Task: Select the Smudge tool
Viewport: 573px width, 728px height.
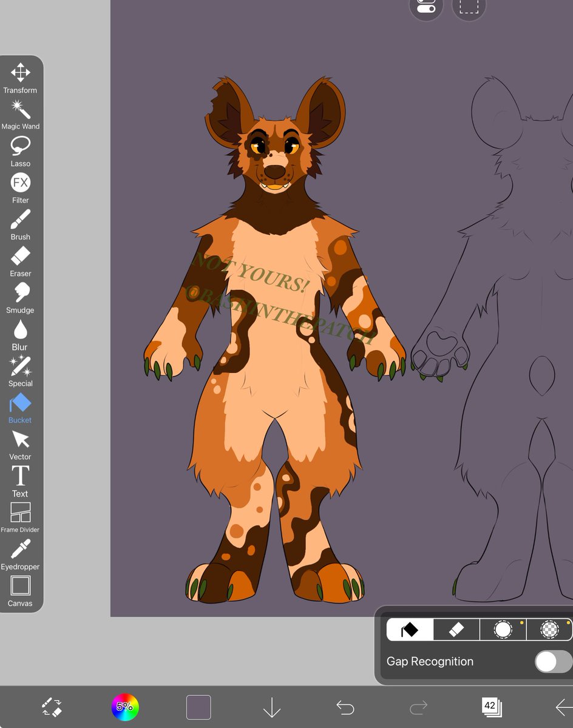Action: click(20, 298)
